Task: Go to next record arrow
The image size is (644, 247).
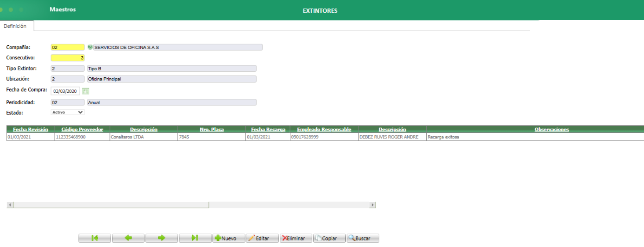Action: [x=162, y=238]
